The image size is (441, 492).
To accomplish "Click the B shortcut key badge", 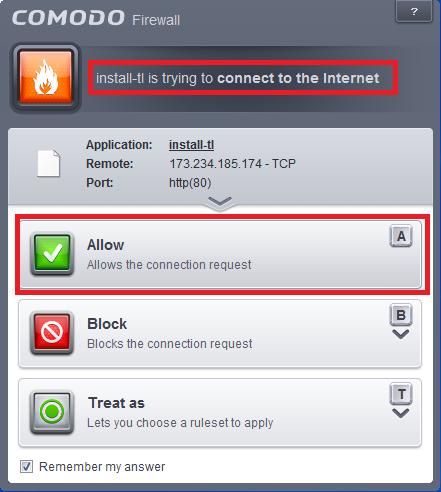I will [x=401, y=315].
